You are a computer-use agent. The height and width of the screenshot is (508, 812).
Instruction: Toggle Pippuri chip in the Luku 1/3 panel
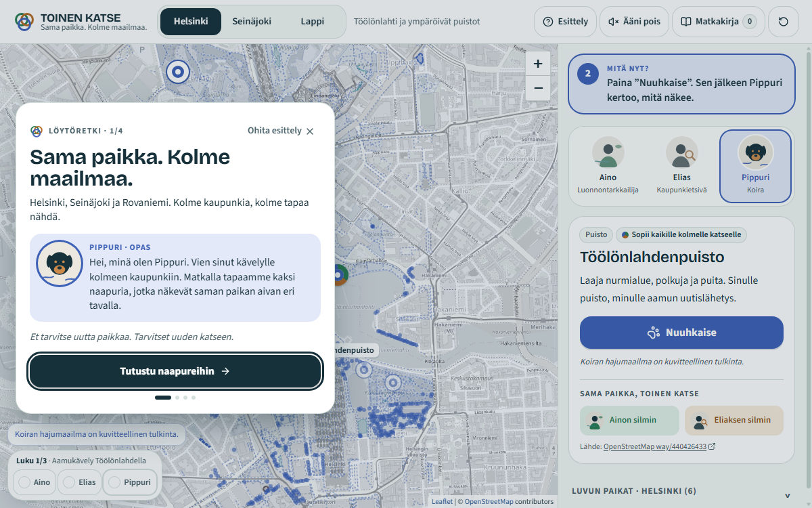(131, 482)
